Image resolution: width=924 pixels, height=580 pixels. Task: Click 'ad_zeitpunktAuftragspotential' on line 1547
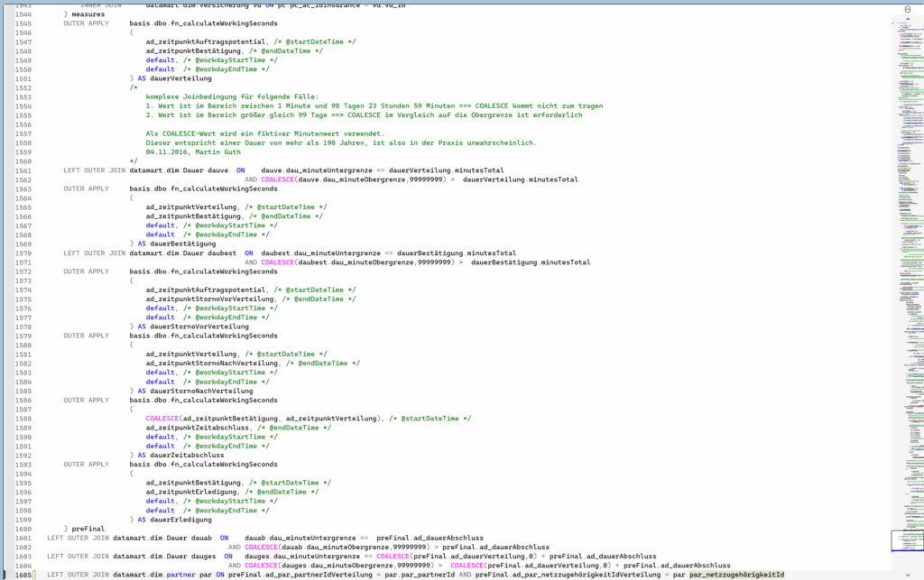(206, 41)
